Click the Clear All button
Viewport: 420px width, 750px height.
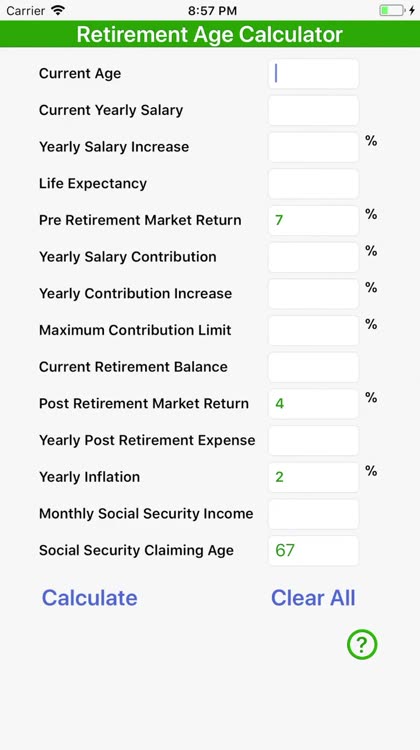pyautogui.click(x=313, y=598)
